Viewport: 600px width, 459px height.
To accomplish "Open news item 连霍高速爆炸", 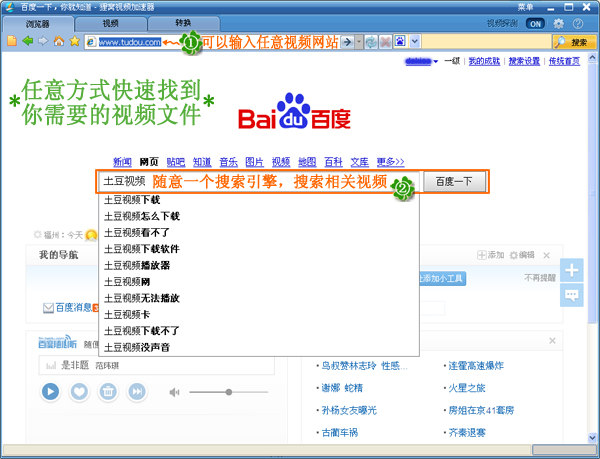I will (x=476, y=366).
